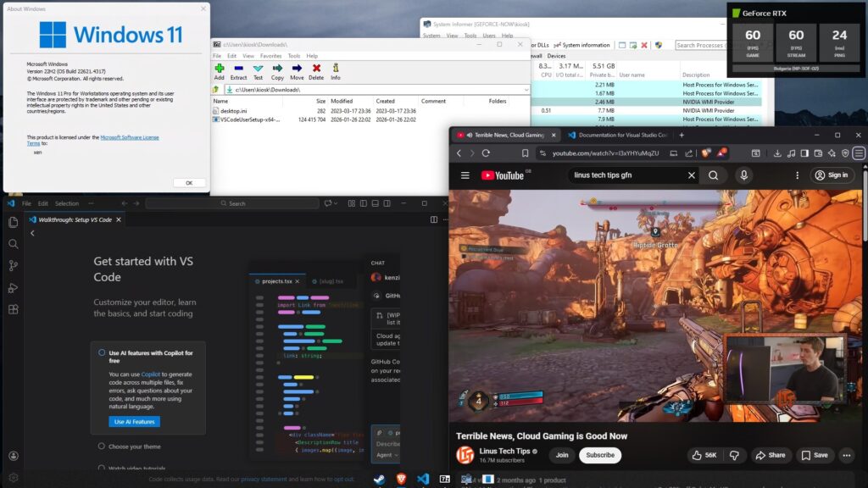Click Move icon in 7-Zip toolbar

click(297, 68)
